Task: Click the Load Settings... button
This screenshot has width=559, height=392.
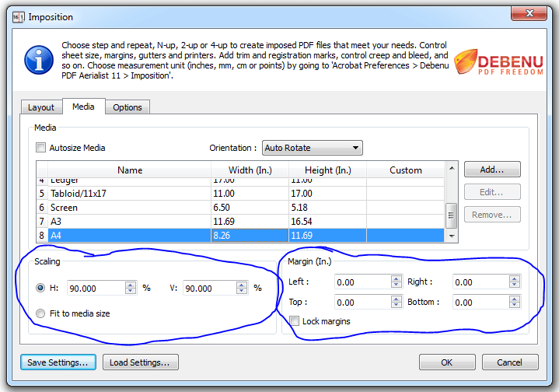Action: pyautogui.click(x=141, y=362)
